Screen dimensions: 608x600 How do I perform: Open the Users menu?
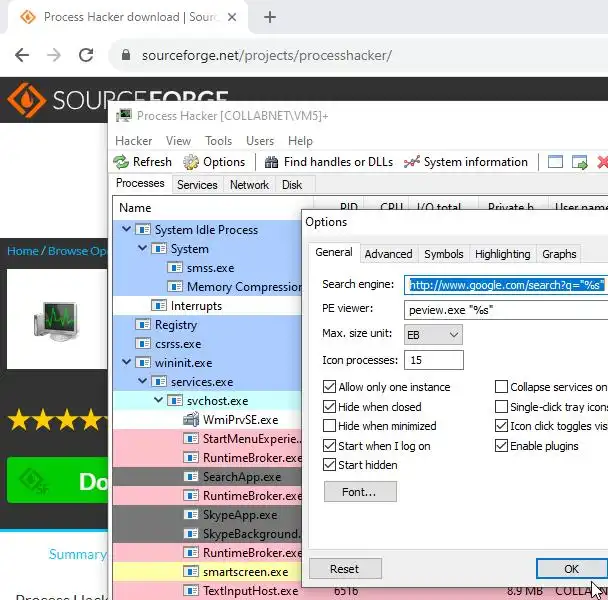[260, 141]
